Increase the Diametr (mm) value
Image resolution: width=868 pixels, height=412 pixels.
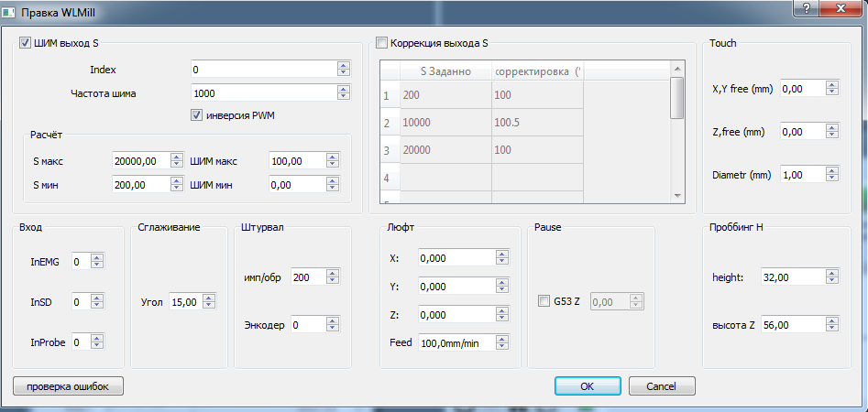(x=832, y=170)
